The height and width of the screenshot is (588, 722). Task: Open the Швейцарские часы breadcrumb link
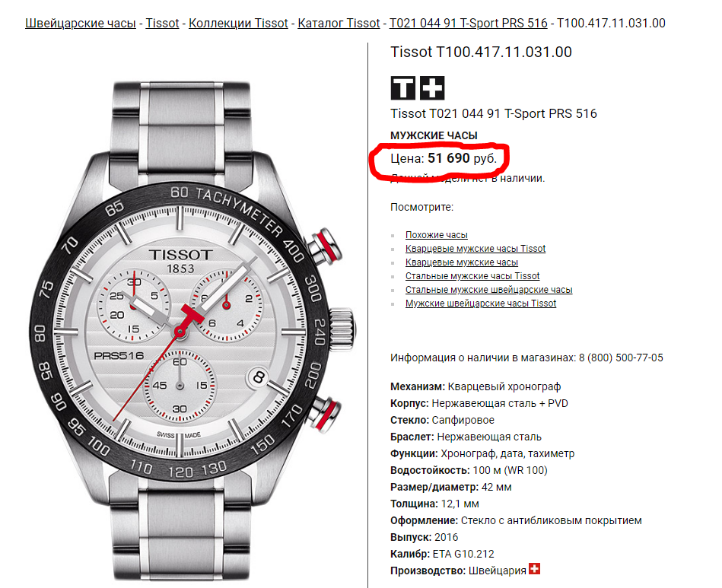click(81, 23)
